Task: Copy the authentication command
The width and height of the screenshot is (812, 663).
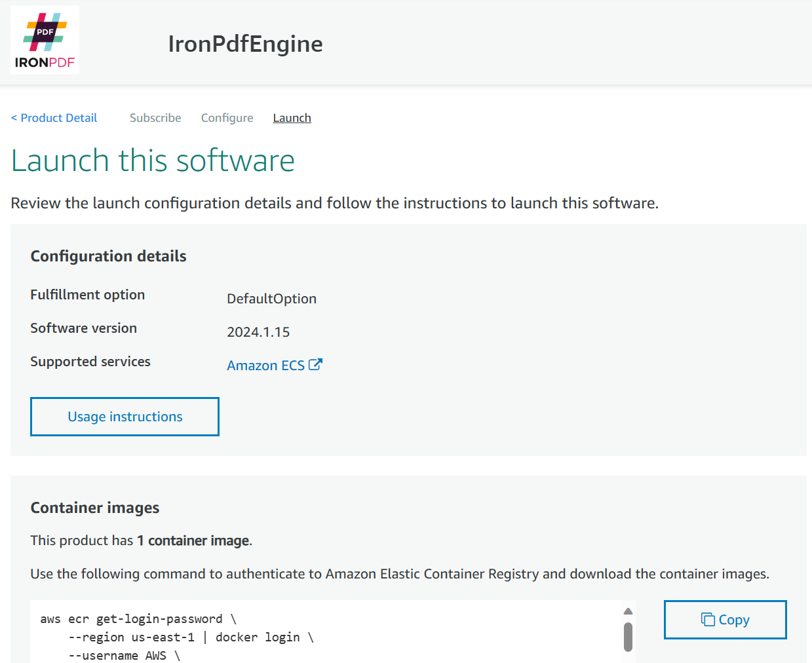Action: coord(725,620)
